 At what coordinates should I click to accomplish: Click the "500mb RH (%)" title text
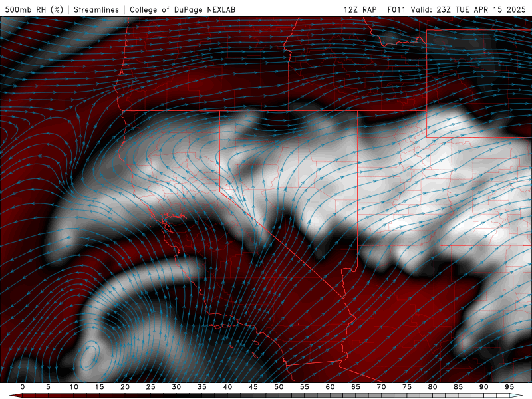coord(34,9)
